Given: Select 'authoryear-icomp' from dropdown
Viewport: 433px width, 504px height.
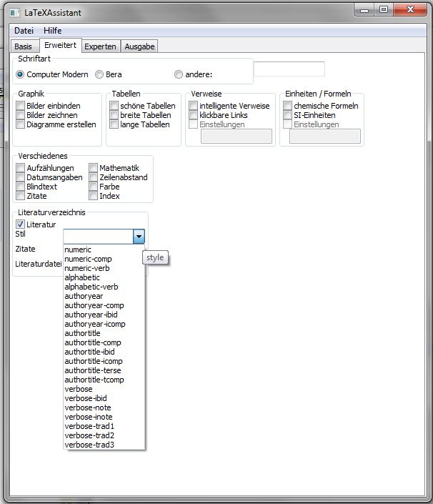Looking at the screenshot, I should tap(104, 324).
